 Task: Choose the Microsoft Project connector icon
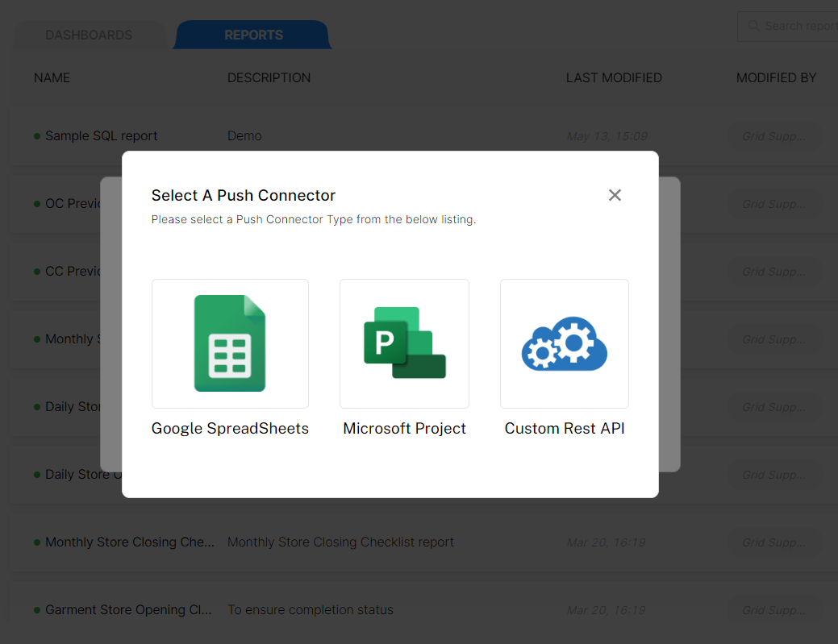(x=404, y=343)
